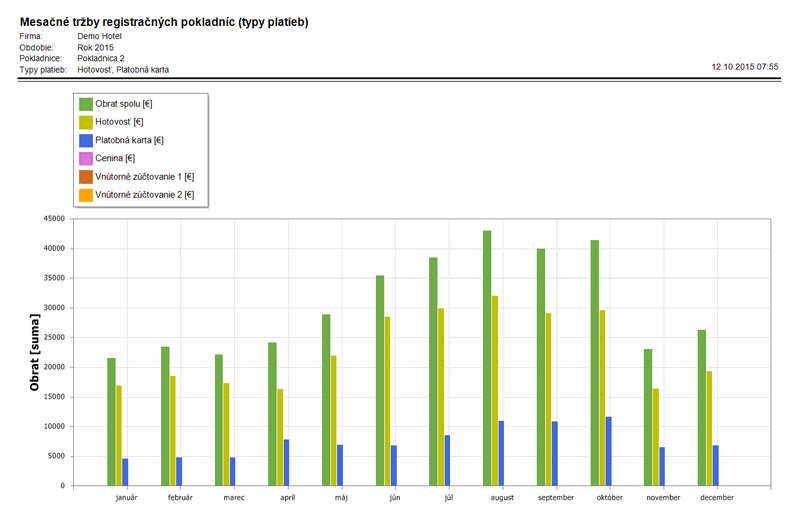Click the yellow cash bar for júl
The height and width of the screenshot is (524, 799).
pos(441,396)
